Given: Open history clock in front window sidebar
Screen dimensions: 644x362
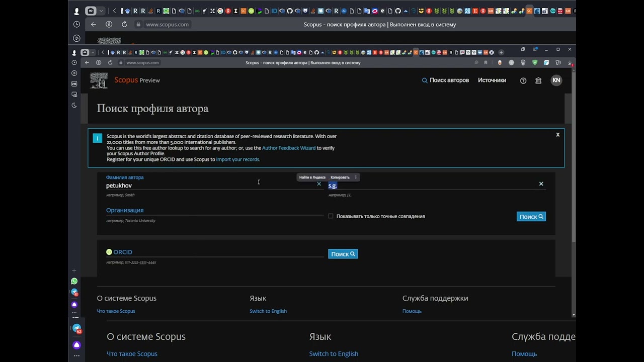Looking at the screenshot, I should click(x=74, y=63).
